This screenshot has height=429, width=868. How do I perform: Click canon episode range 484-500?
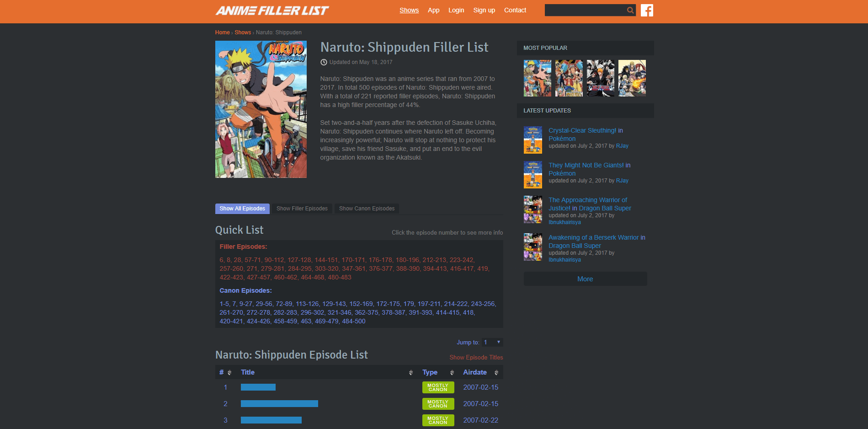coord(354,321)
